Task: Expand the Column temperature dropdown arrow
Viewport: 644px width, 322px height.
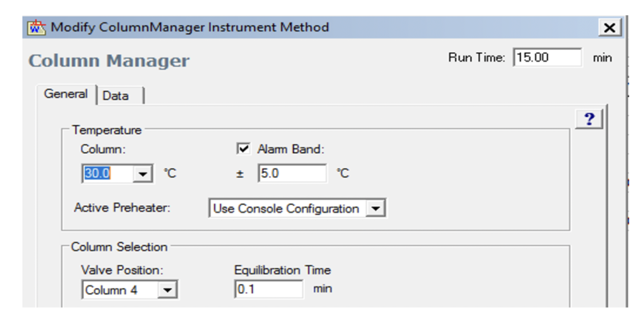Action: (142, 173)
